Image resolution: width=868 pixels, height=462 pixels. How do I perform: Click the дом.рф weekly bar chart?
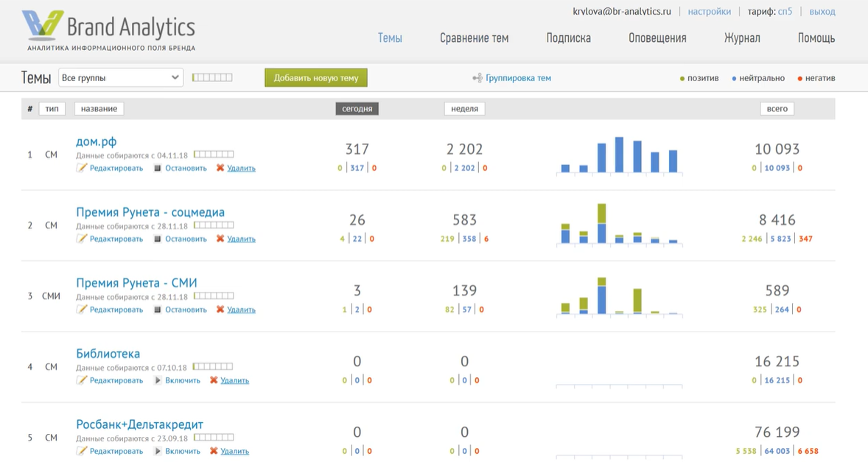tap(619, 155)
